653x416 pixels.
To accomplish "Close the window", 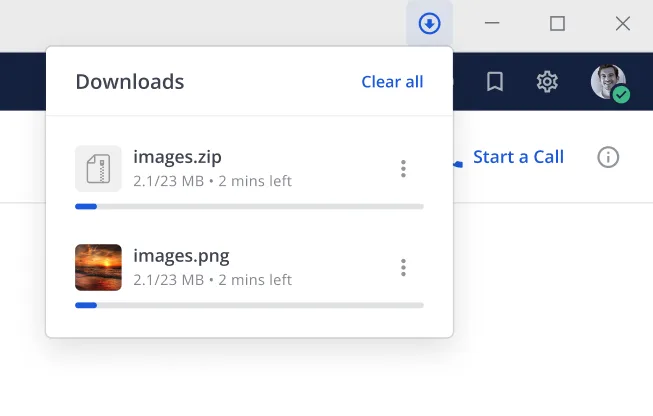I will point(623,23).
